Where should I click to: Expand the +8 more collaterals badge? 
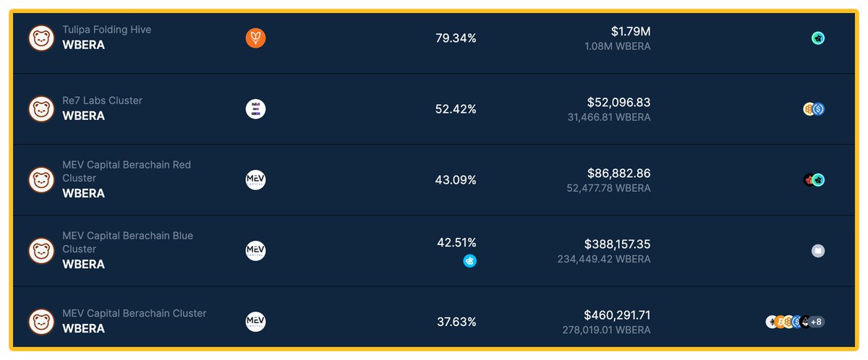click(817, 322)
